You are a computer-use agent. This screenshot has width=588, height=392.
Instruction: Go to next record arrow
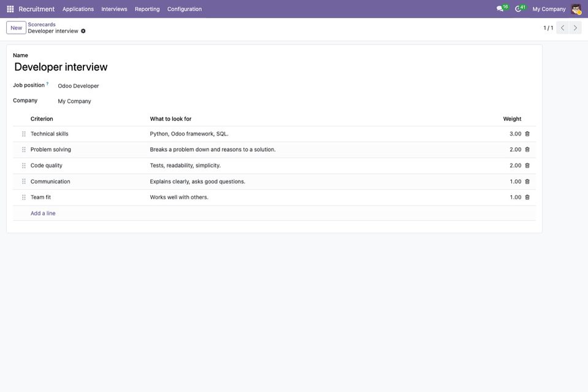pos(575,28)
